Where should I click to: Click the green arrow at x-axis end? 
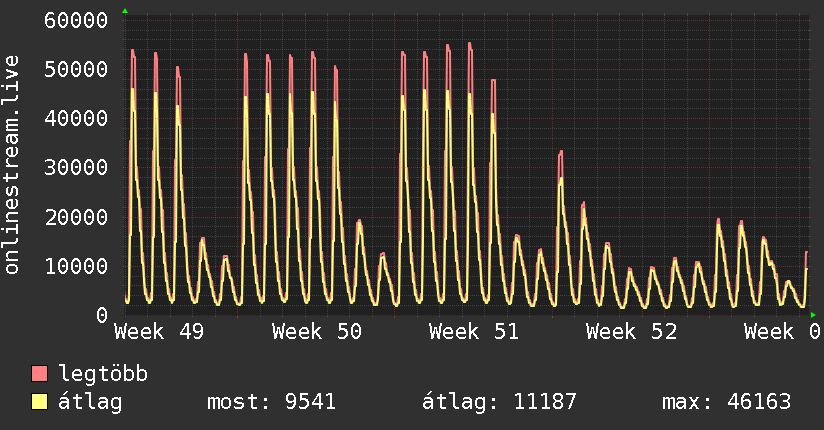coord(813,315)
